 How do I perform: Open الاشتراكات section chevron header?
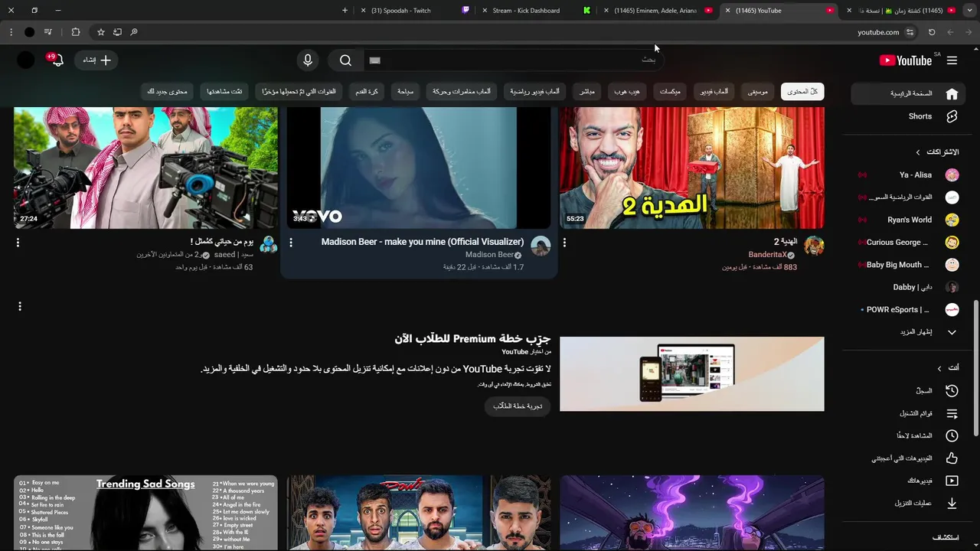[x=937, y=152]
